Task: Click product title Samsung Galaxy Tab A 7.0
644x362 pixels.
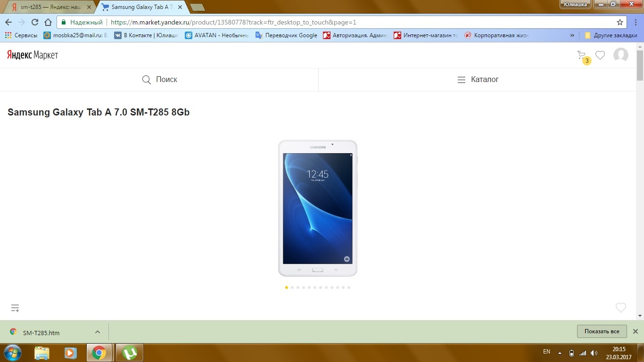Action: (99, 112)
